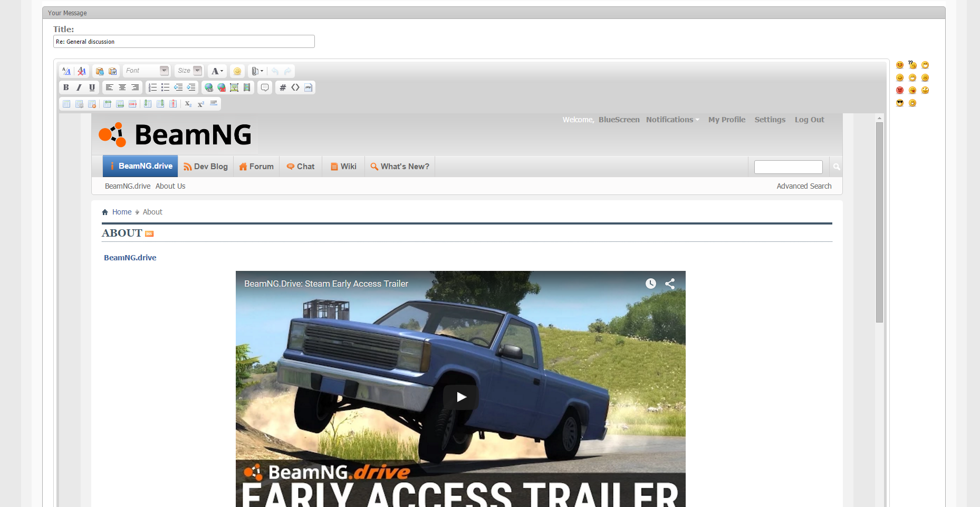This screenshot has width=980, height=507.
Task: Toggle superscript formatting
Action: pyautogui.click(x=201, y=104)
